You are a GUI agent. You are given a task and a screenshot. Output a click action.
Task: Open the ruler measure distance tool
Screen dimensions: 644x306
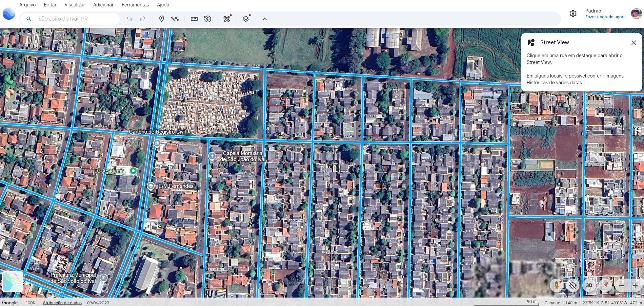(194, 19)
